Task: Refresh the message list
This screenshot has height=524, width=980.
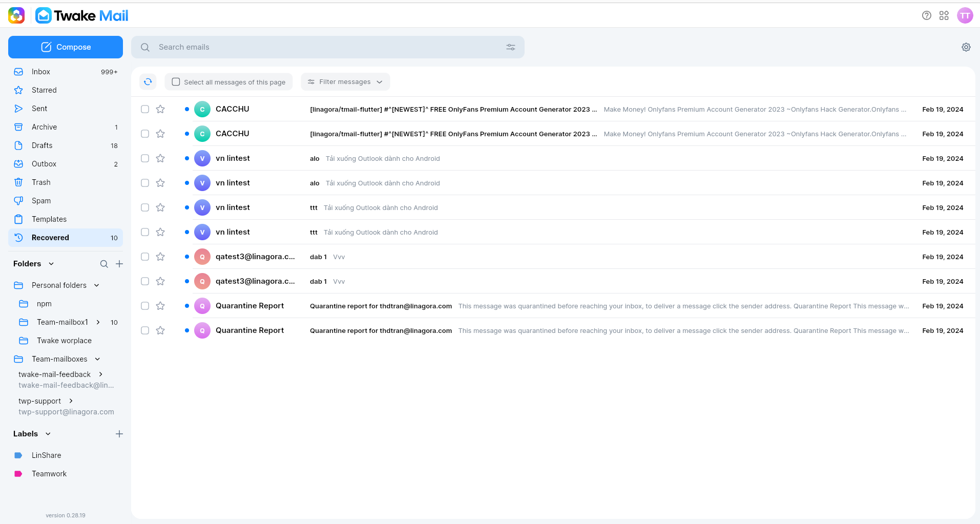Action: [148, 82]
